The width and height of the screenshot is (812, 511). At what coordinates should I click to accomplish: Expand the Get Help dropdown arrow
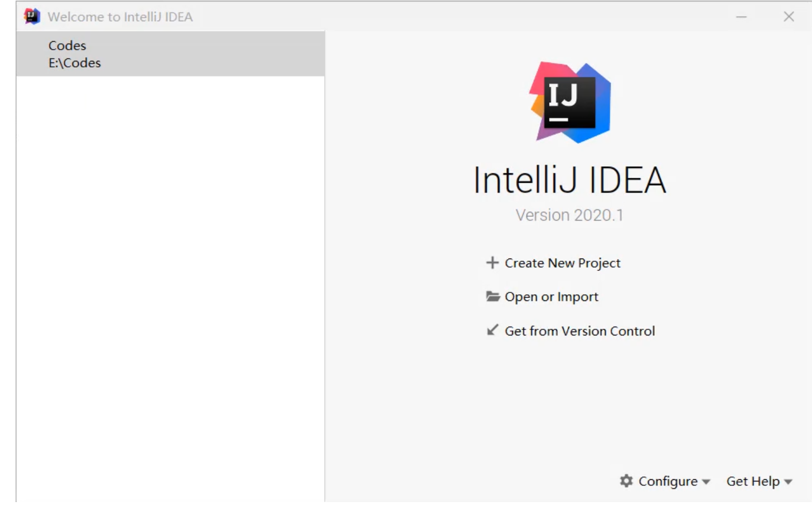tap(788, 482)
